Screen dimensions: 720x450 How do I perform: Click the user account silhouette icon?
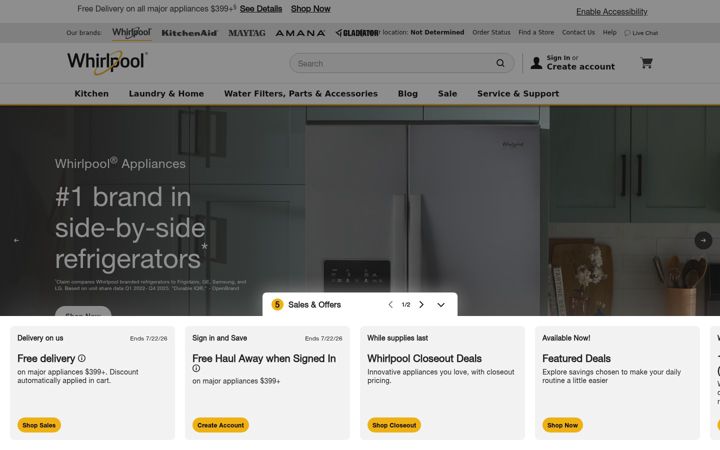pos(536,63)
